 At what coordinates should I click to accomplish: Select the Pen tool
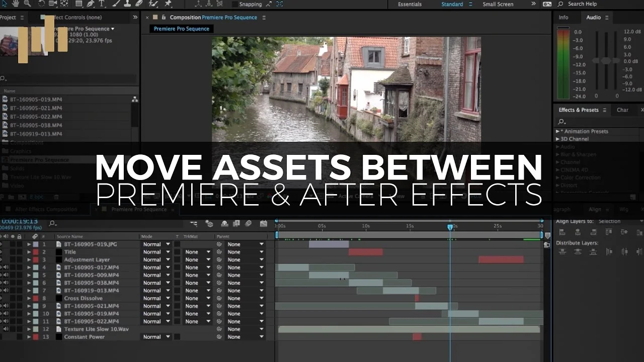click(91, 4)
